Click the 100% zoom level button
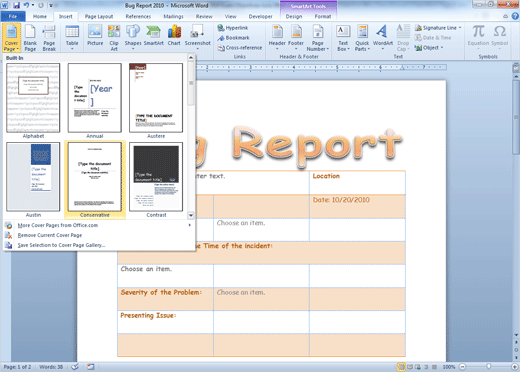The width and height of the screenshot is (520, 372). 449,367
